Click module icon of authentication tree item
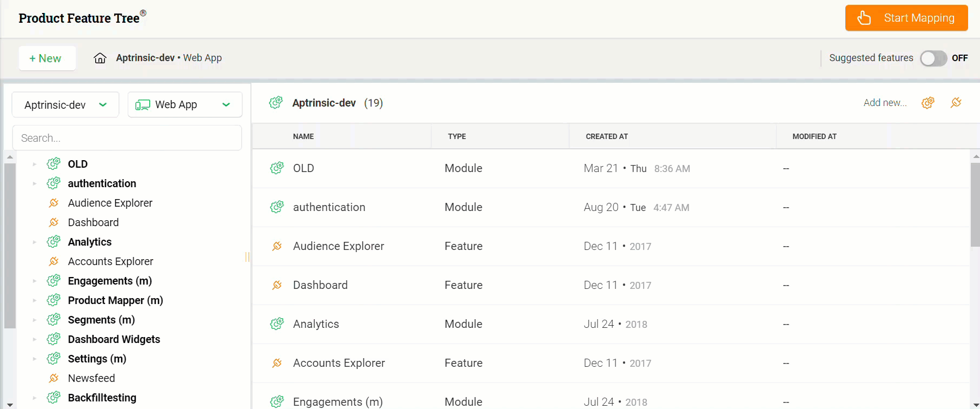Screen dimensions: 980x409 tap(54, 183)
